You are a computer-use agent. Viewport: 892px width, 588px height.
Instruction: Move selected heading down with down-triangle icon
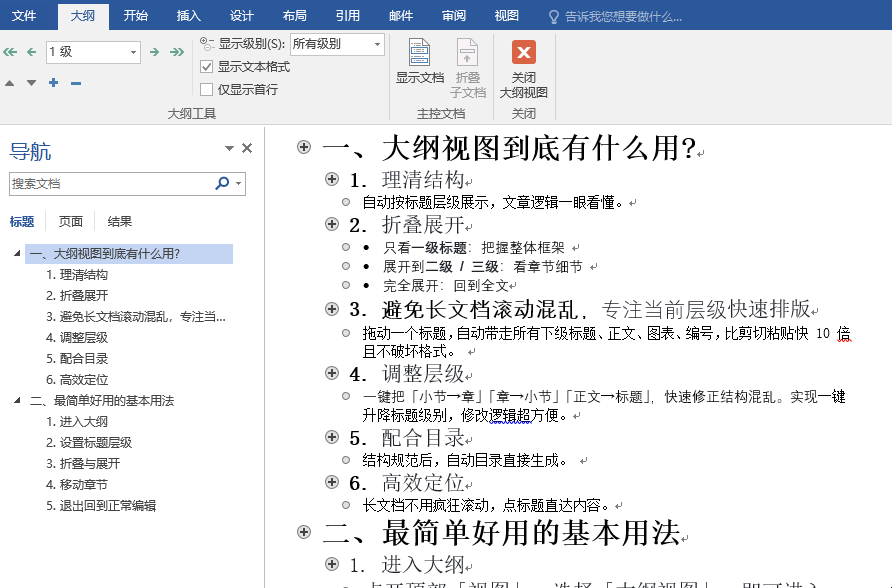pos(31,83)
